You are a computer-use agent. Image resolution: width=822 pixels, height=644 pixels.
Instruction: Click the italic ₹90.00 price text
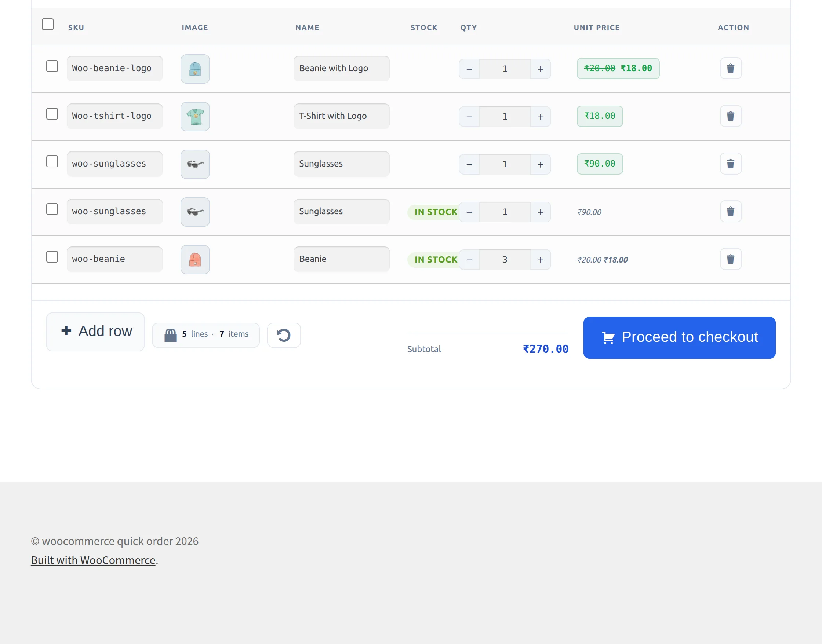589,212
